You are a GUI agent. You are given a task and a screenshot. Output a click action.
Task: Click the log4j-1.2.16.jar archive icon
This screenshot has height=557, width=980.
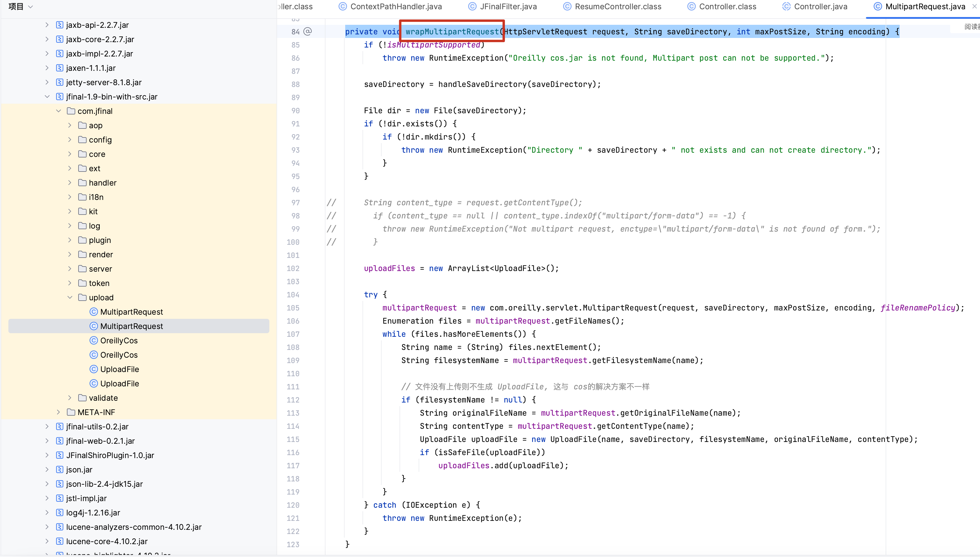tap(60, 512)
